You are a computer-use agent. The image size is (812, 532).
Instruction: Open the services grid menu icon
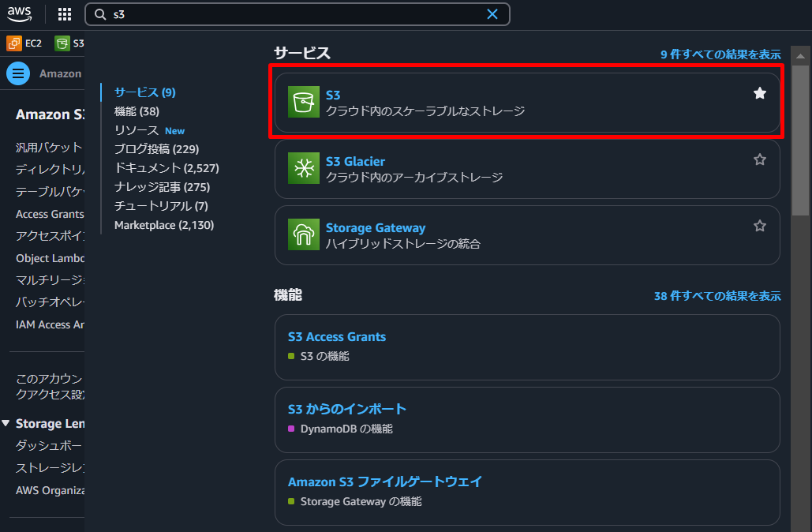[64, 14]
